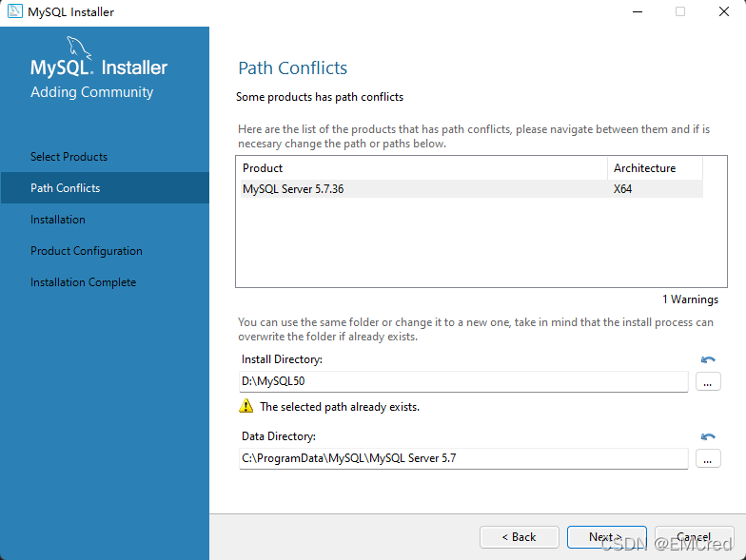Select the Path Conflicts step

tap(105, 188)
